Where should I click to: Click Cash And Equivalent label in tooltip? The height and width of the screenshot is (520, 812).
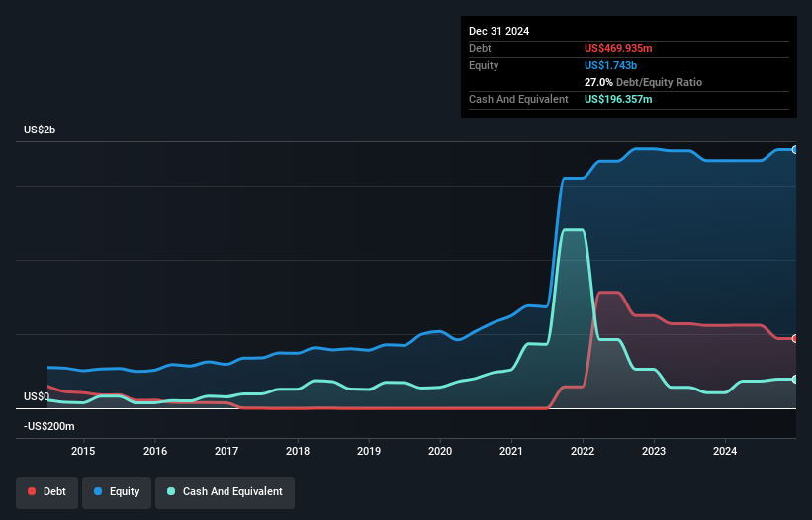pos(518,99)
